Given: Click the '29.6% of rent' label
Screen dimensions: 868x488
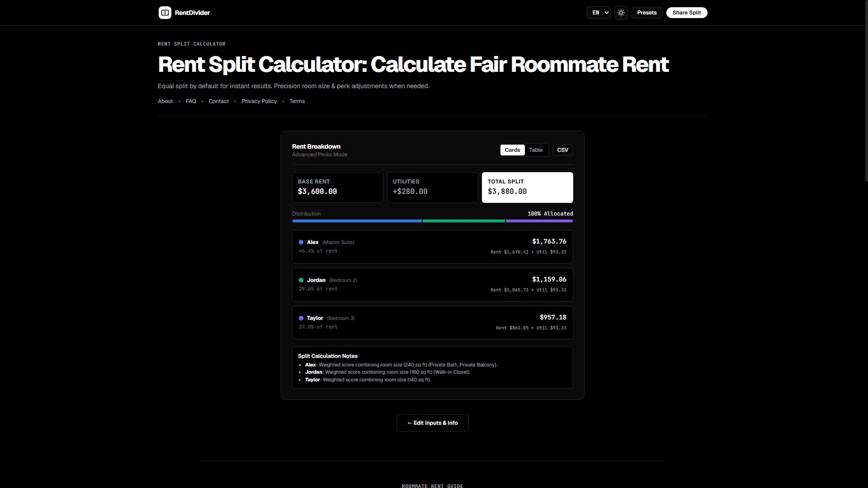Looking at the screenshot, I should [318, 289].
